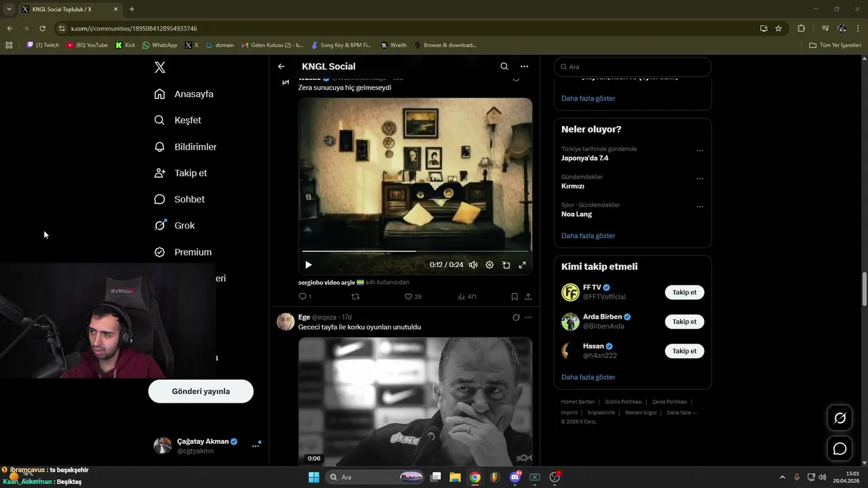The height and width of the screenshot is (488, 868).
Task: Show hidden system tray icons
Action: click(782, 477)
